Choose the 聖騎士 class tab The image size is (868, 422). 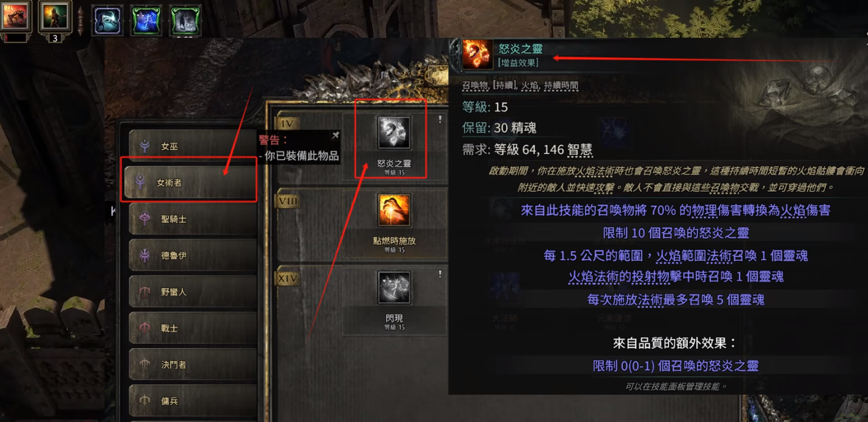click(193, 219)
